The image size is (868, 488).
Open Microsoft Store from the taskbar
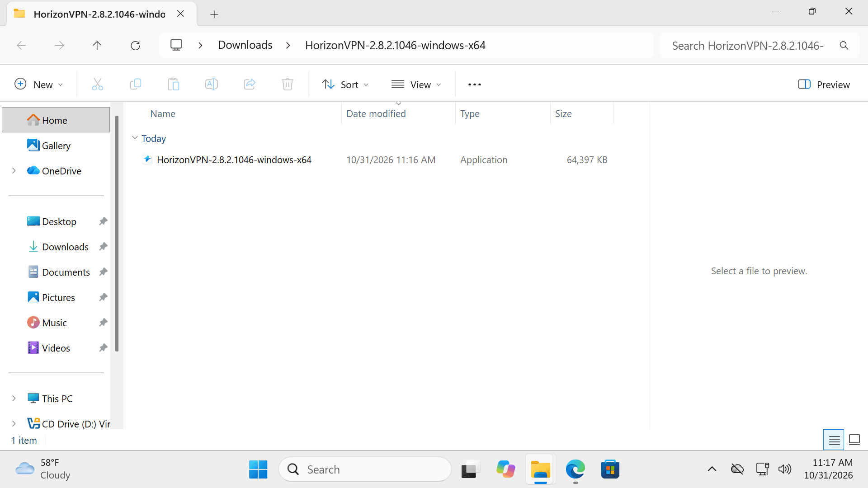pyautogui.click(x=610, y=469)
